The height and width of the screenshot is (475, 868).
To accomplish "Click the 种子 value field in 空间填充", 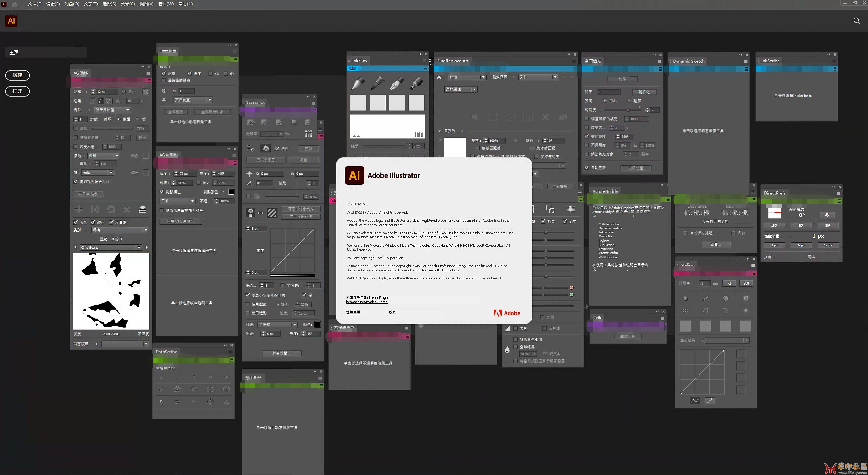I will pyautogui.click(x=608, y=92).
